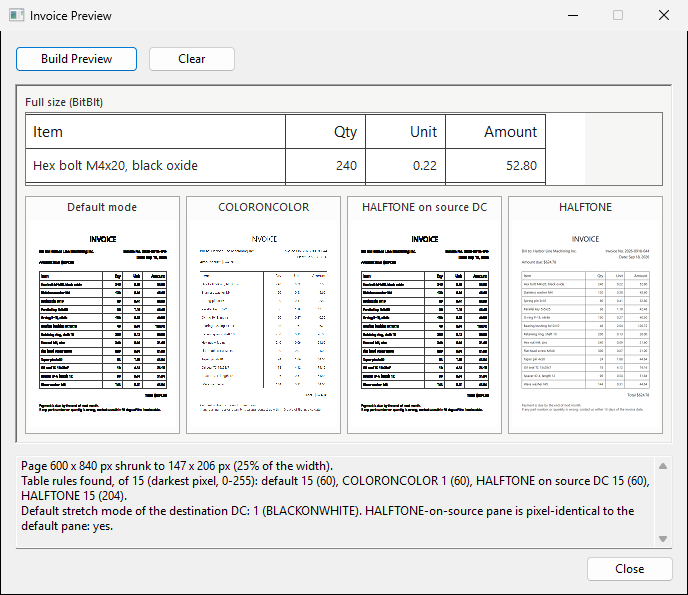The width and height of the screenshot is (688, 595).
Task: Click log scrollbar up arrow
Action: [663, 466]
